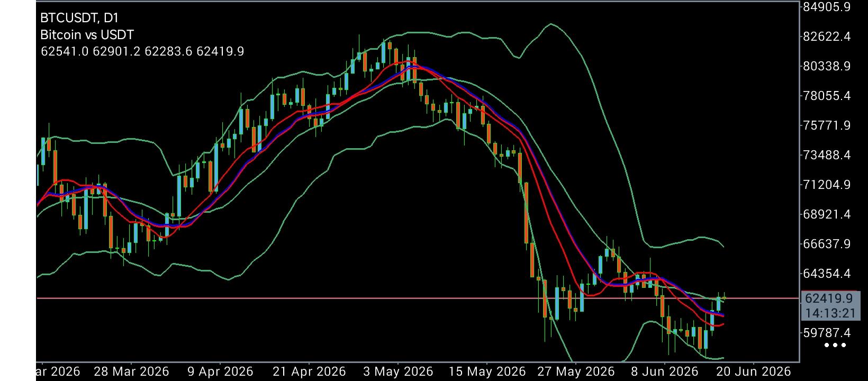The width and height of the screenshot is (868, 381).
Task: Click price scale value 66637.9
Action: (x=826, y=244)
